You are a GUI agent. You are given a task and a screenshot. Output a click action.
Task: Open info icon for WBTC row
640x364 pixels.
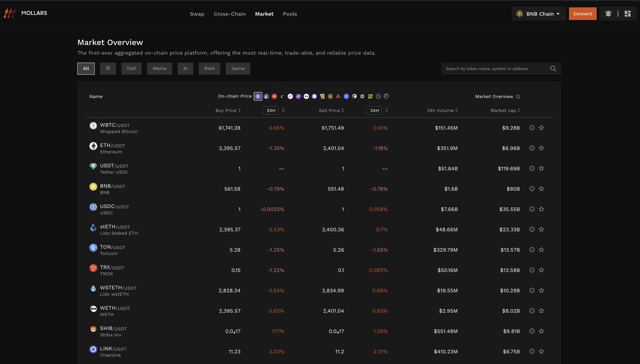click(532, 128)
